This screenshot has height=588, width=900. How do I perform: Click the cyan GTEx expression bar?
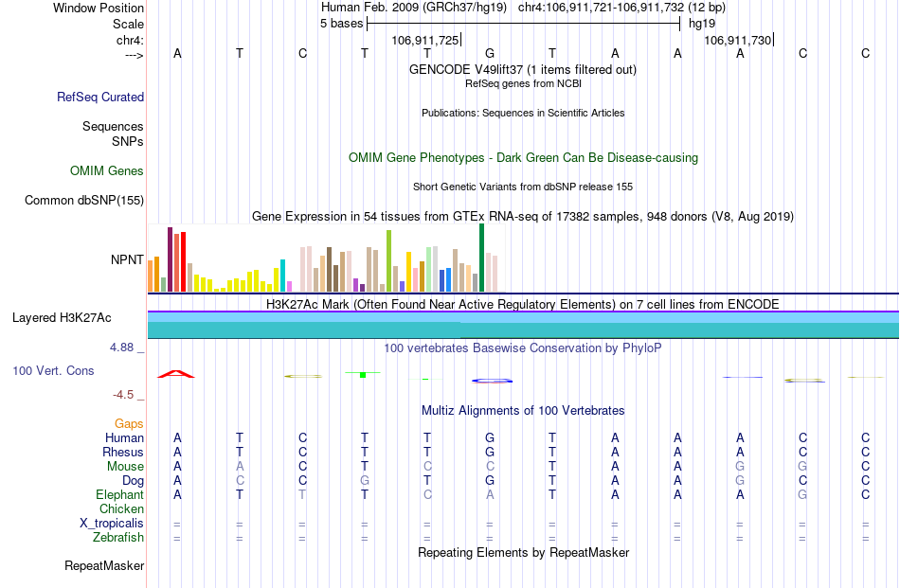tap(283, 276)
